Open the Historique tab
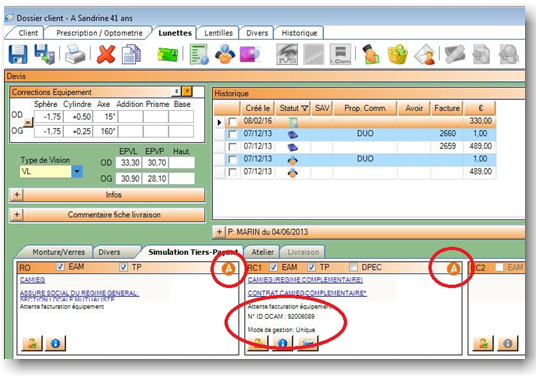The height and width of the screenshot is (377, 536). pos(299,33)
